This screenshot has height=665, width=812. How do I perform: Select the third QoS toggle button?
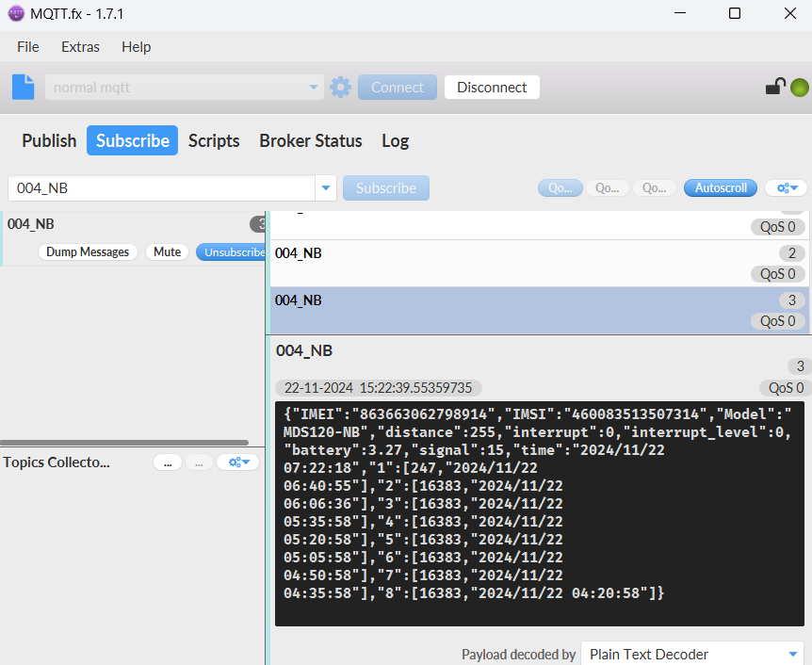click(655, 188)
